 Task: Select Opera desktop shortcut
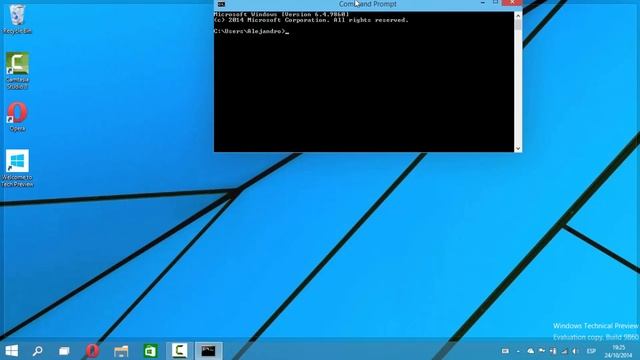pyautogui.click(x=17, y=117)
